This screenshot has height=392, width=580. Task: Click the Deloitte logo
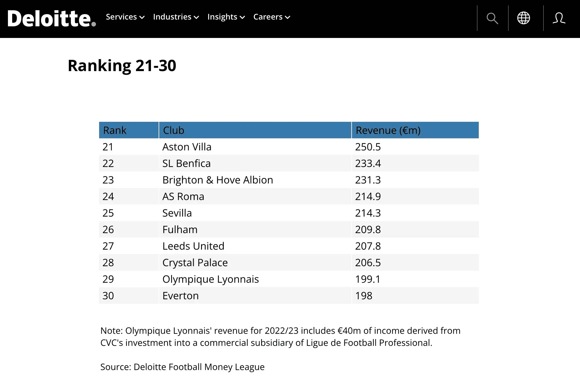(x=52, y=18)
